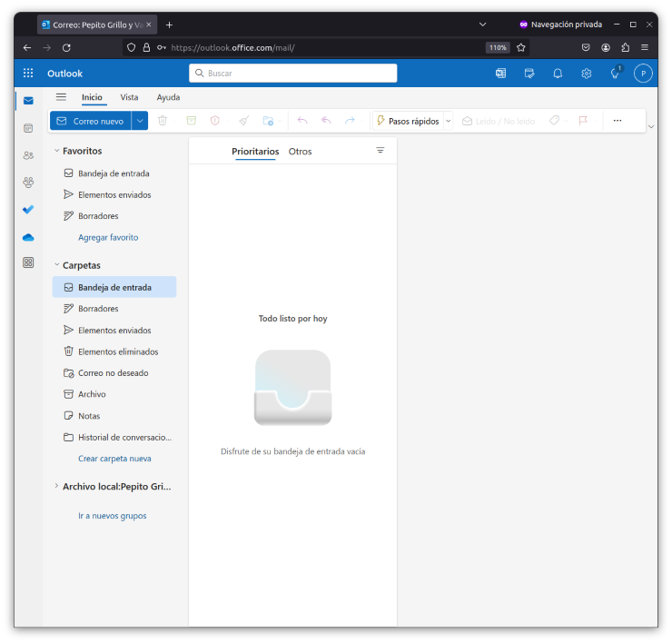Click the Crear carpeta nueva link
672x643 pixels.
(114, 459)
